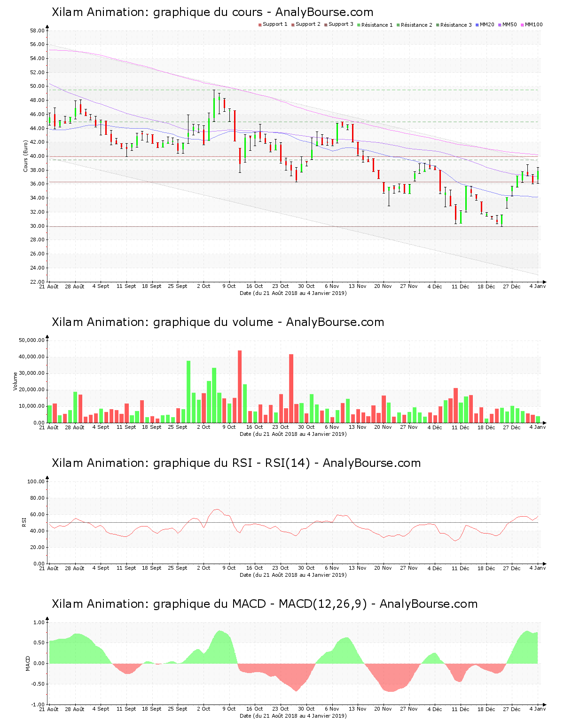Click '11 Déc' on the MACD chart axis
Viewport: 564px width, 728px height.
pyautogui.click(x=461, y=709)
